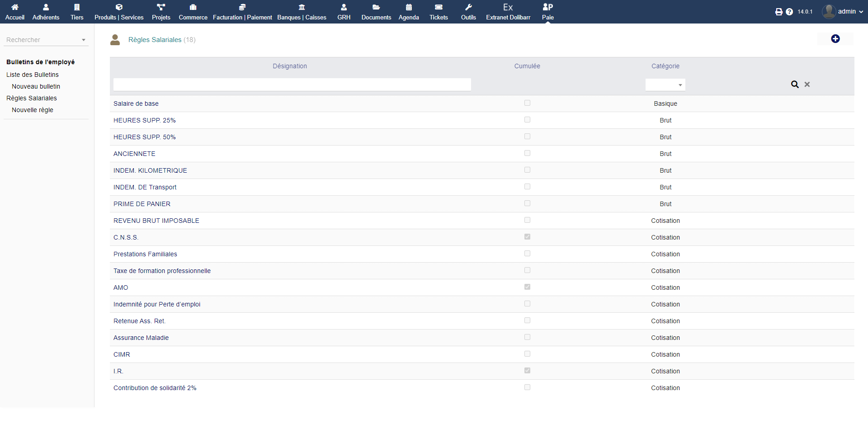Open the Banques | Caisses module

click(302, 11)
